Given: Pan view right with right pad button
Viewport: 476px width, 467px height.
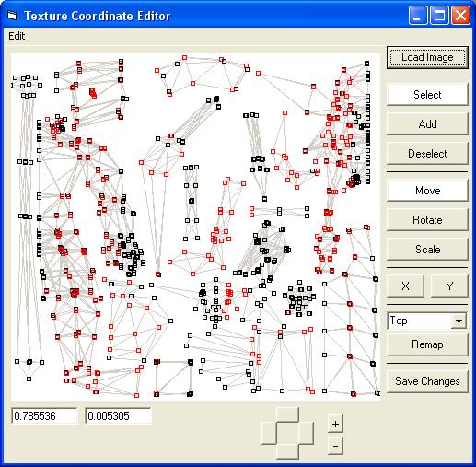Looking at the screenshot, I should (307, 433).
